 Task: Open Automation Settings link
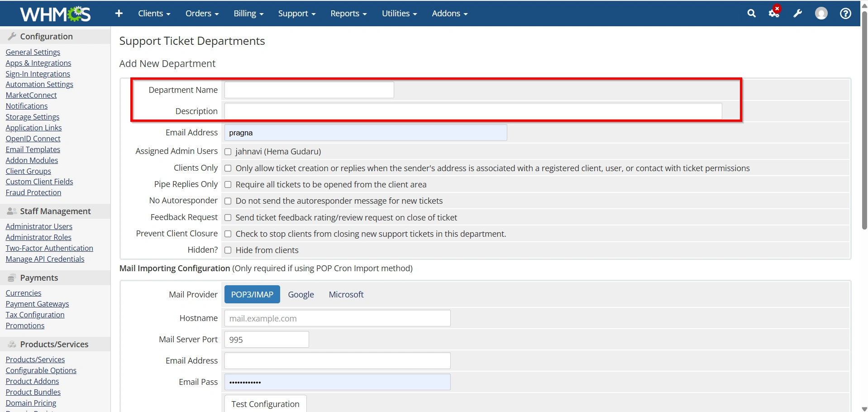click(x=39, y=84)
